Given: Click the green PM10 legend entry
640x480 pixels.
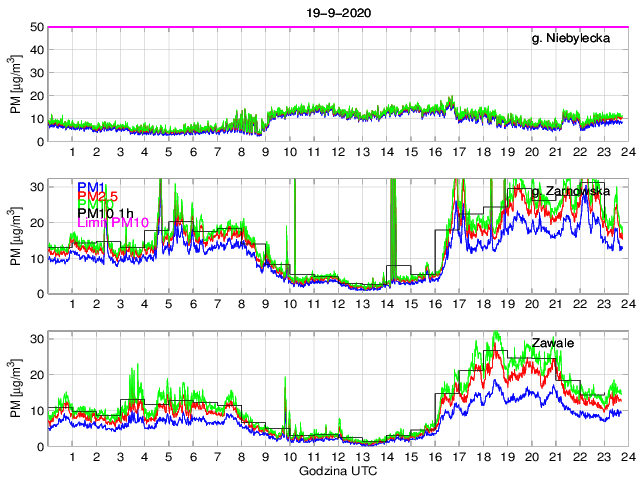Looking at the screenshot, I should [95, 203].
